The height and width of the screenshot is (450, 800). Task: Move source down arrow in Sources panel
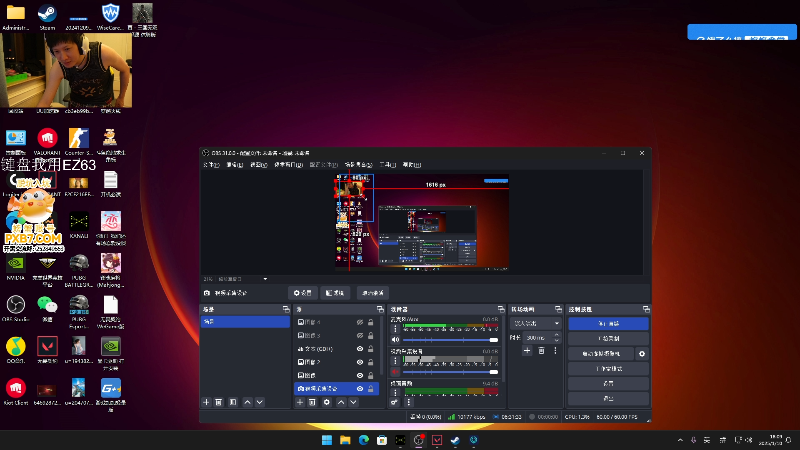pyautogui.click(x=353, y=402)
